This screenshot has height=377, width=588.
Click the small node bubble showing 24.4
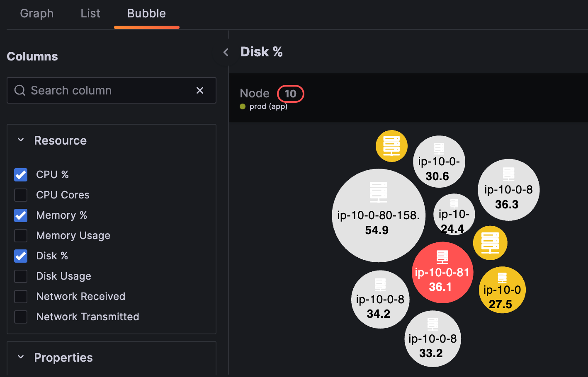point(454,214)
